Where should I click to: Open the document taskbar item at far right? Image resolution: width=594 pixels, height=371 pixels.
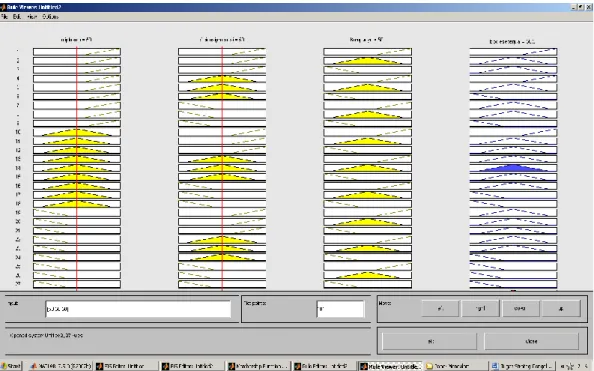[x=522, y=366]
